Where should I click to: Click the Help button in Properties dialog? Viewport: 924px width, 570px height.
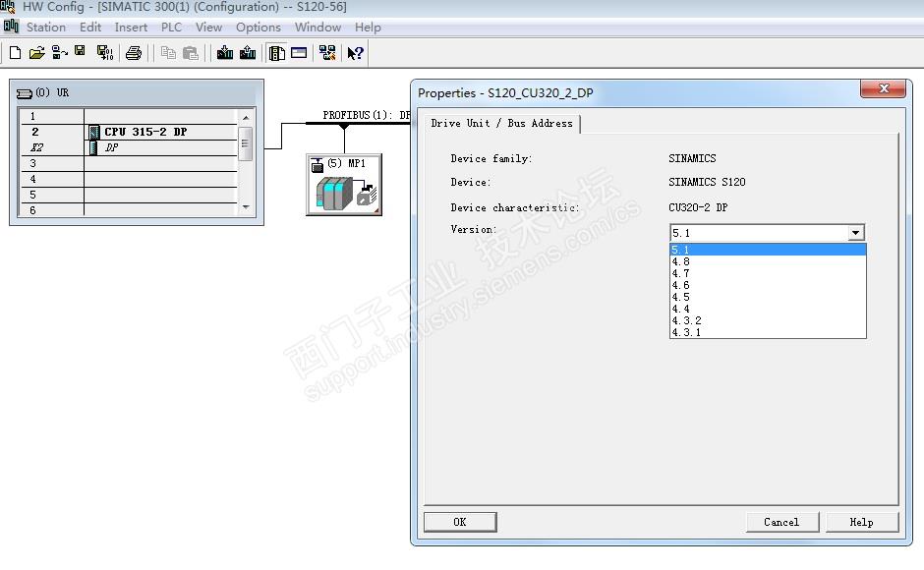point(861,522)
